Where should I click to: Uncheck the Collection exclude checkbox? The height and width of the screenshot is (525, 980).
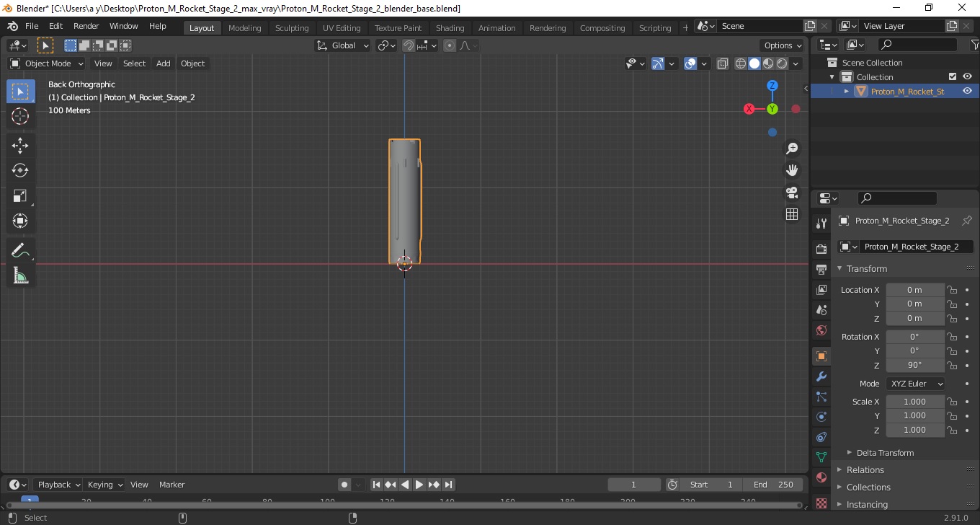tap(953, 76)
